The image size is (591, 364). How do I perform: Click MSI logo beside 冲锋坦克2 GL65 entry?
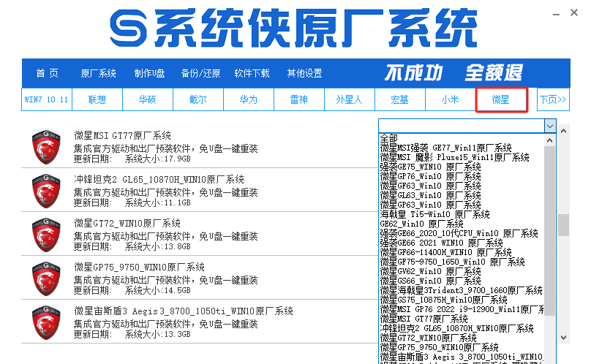[46, 191]
